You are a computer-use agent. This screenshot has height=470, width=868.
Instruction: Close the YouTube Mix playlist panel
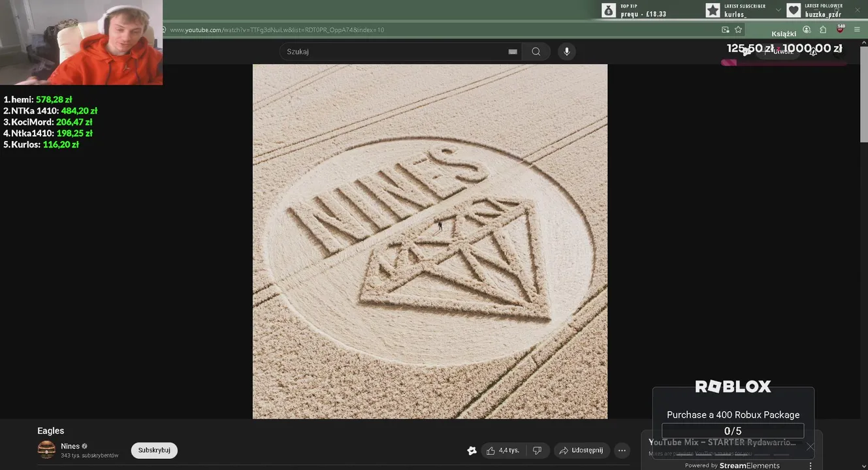coord(810,446)
